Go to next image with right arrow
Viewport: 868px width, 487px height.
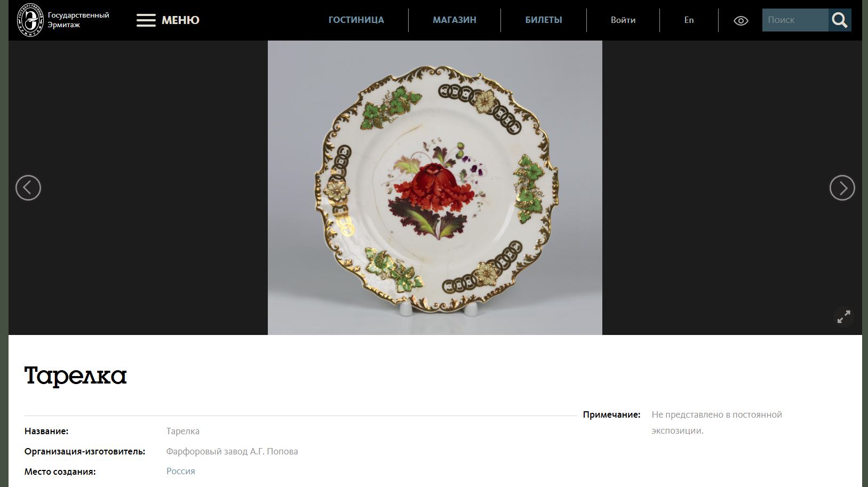(x=842, y=188)
